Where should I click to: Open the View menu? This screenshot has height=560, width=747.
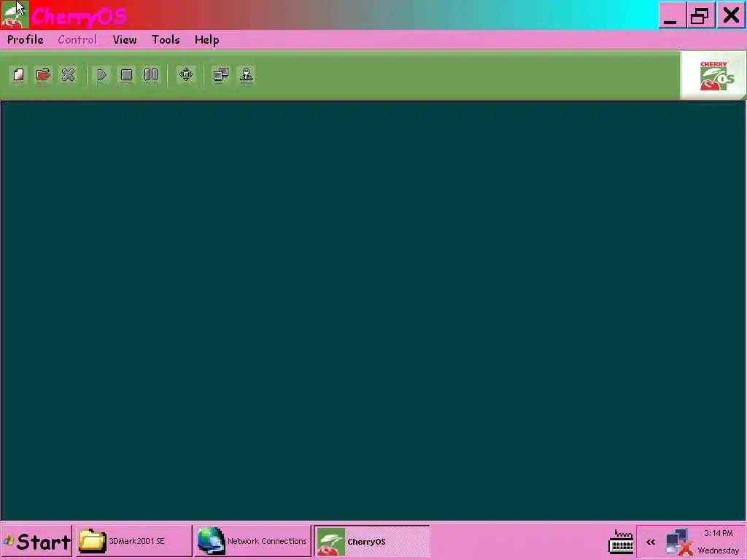click(x=125, y=40)
